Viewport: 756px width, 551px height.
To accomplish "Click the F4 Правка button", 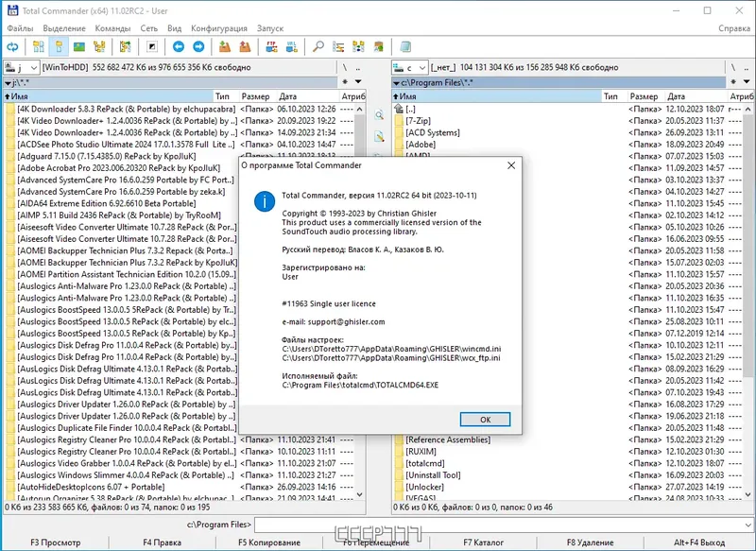I will pyautogui.click(x=162, y=542).
